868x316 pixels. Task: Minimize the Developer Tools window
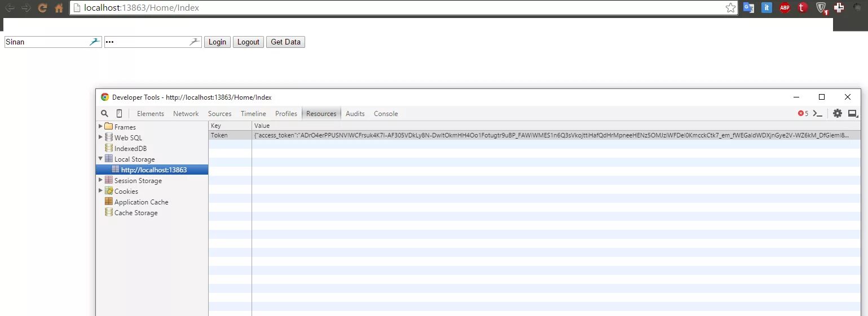[x=795, y=97]
